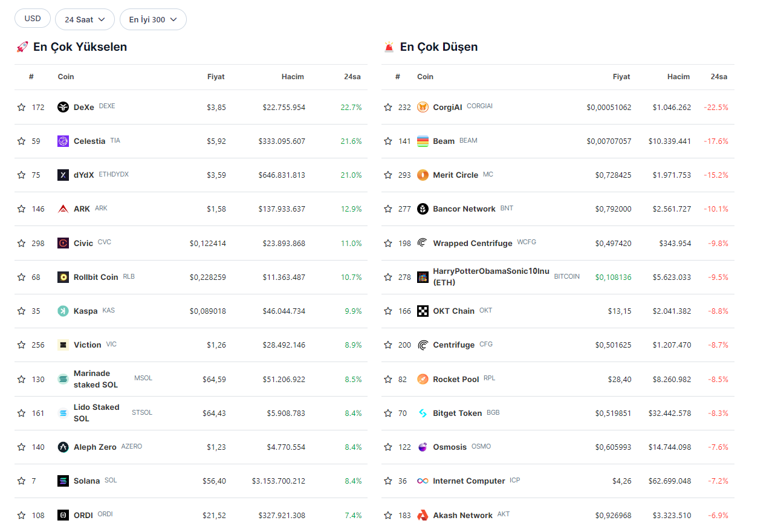Star DeXe as a favorite

[22, 107]
